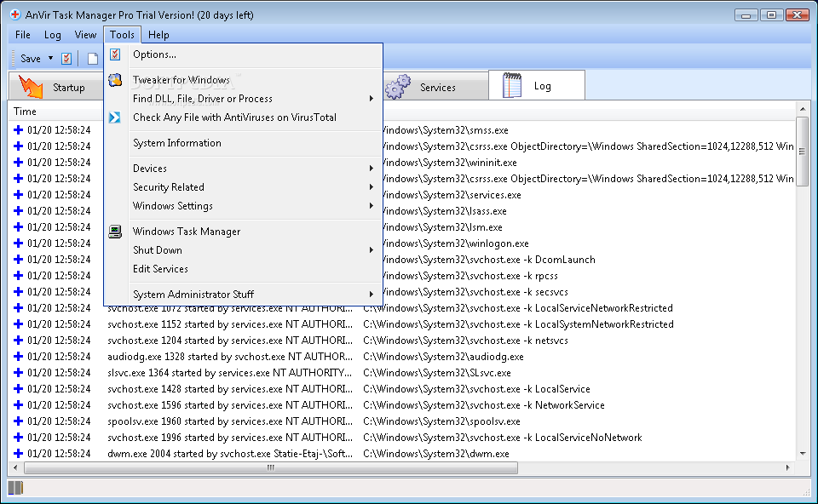Viewport: 818px width, 504px height.
Task: Open the Options menu entry
Action: [243, 54]
